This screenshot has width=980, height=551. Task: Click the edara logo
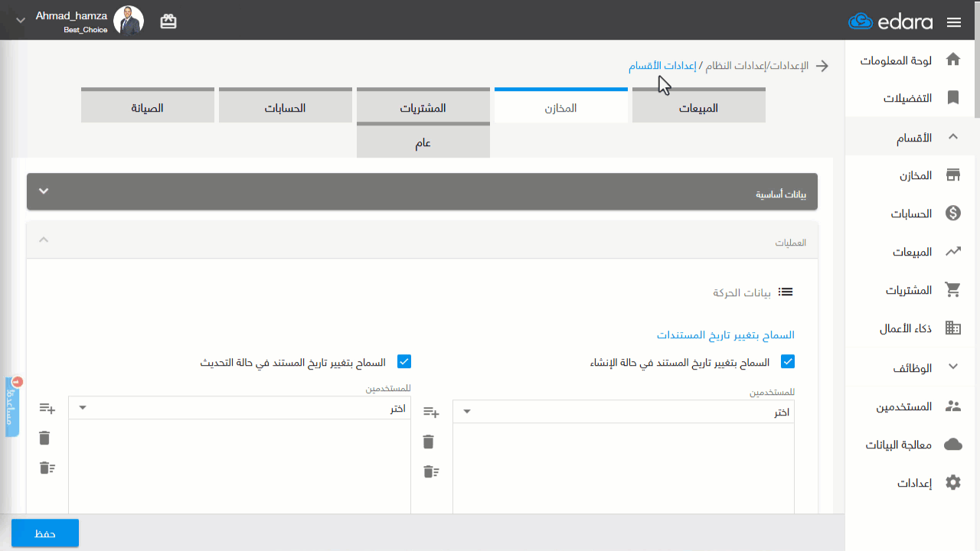point(890,21)
